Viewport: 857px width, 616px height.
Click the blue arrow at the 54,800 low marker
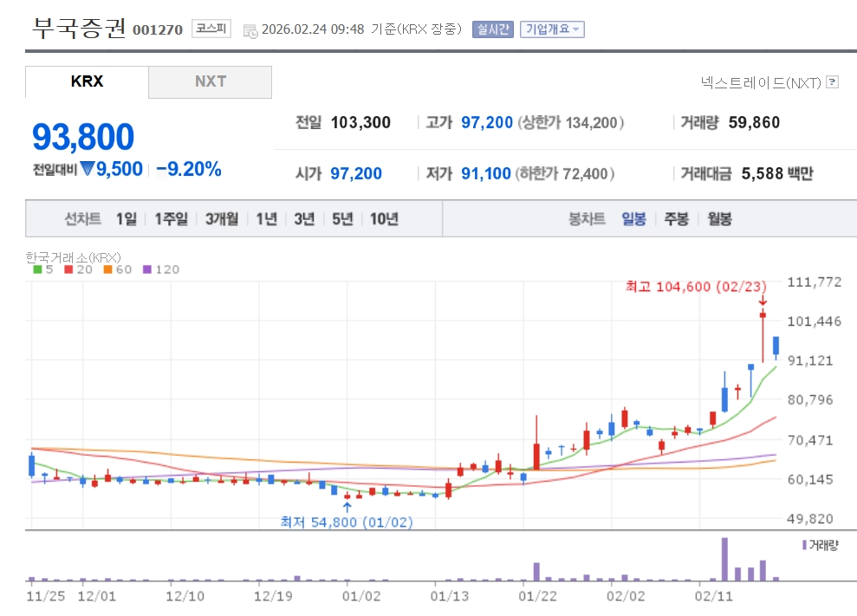[x=347, y=508]
